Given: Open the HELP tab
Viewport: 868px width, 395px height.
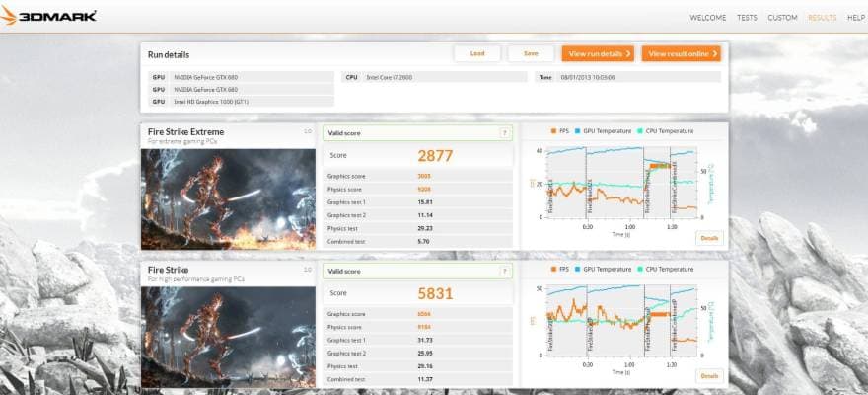Looking at the screenshot, I should click(856, 18).
